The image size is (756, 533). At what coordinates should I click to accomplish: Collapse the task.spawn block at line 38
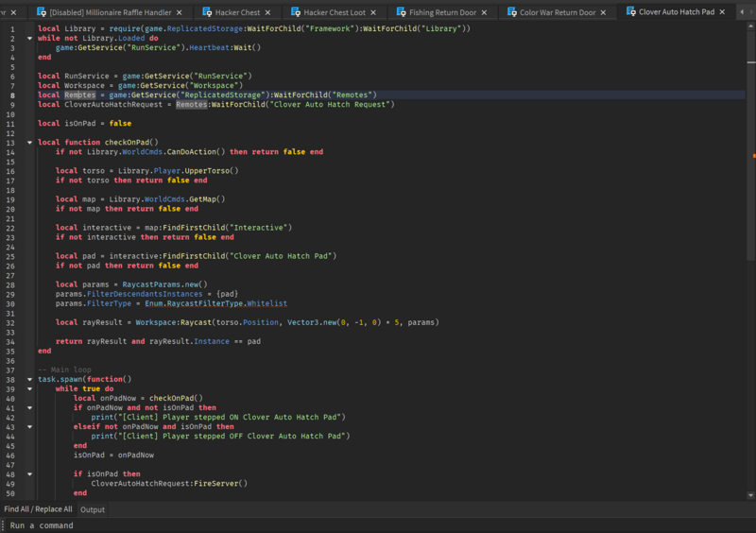click(29, 379)
